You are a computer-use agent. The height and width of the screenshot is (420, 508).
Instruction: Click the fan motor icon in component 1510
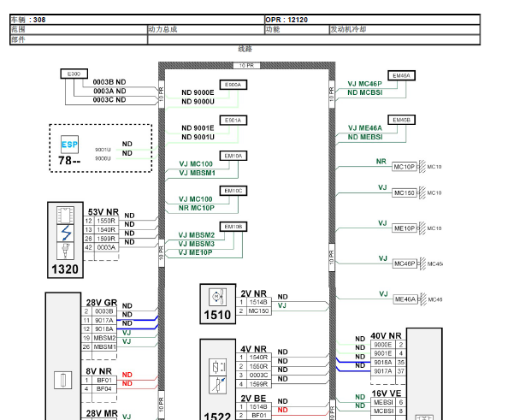[218, 297]
